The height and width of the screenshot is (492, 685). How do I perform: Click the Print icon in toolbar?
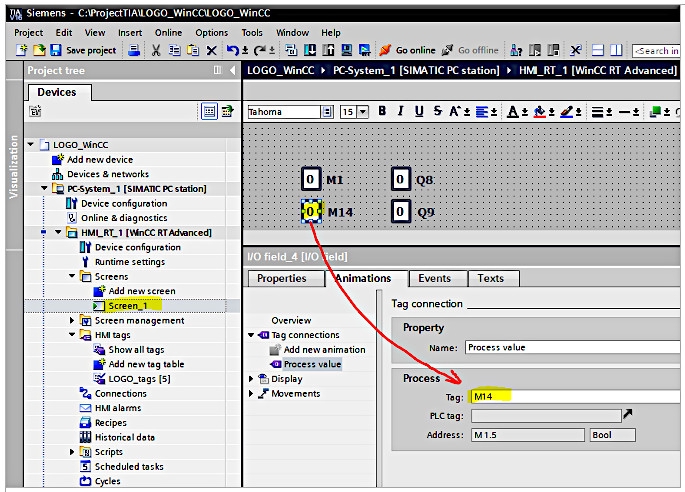pos(134,50)
